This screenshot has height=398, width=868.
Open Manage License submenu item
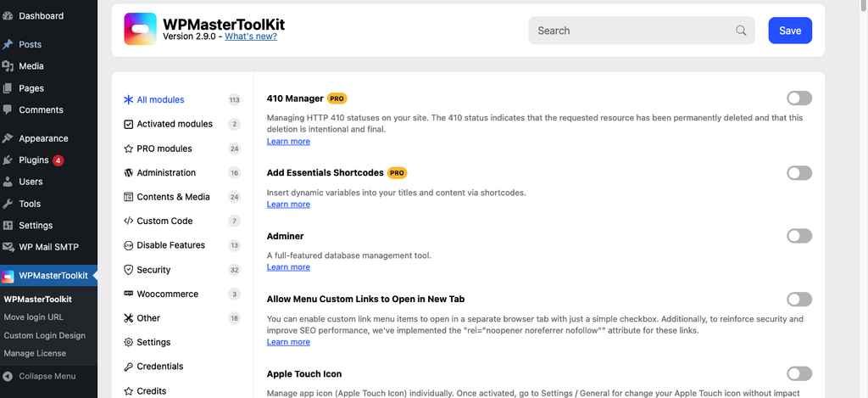point(34,353)
